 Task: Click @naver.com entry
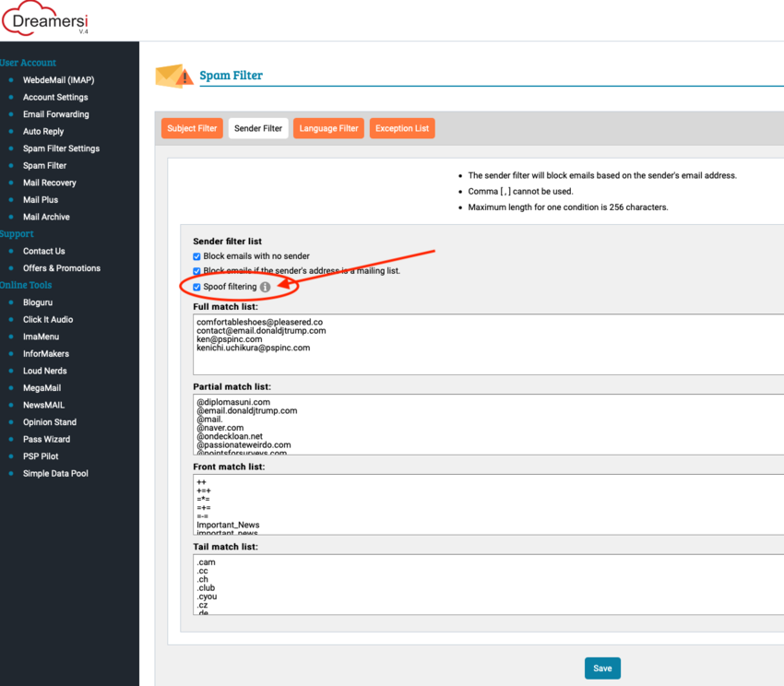(x=220, y=428)
